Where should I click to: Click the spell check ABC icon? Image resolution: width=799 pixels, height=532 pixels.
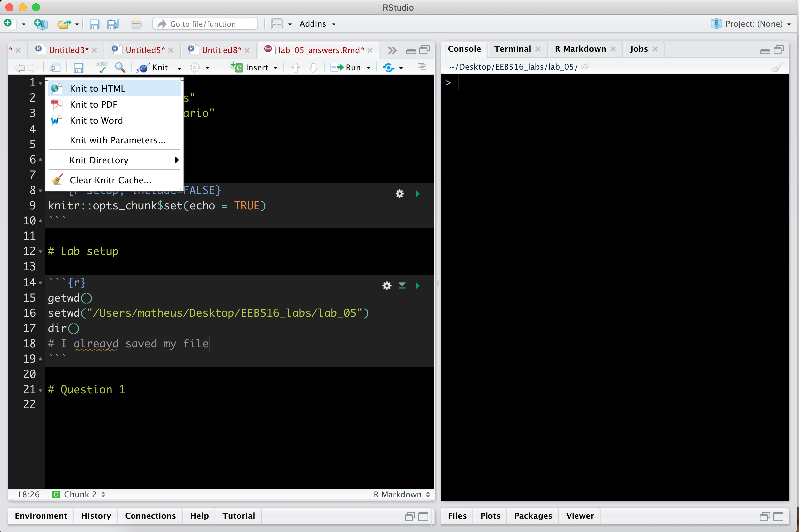[x=101, y=67]
